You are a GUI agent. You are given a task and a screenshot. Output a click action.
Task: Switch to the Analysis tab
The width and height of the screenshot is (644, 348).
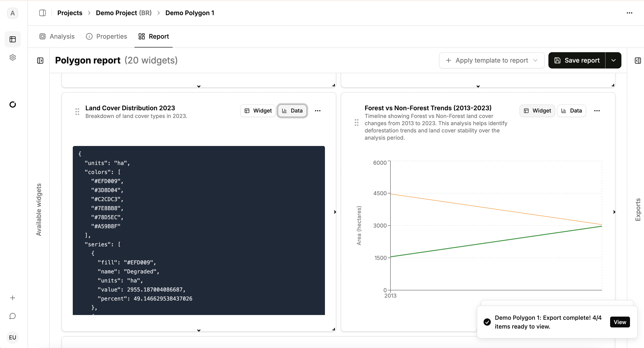[x=57, y=37]
